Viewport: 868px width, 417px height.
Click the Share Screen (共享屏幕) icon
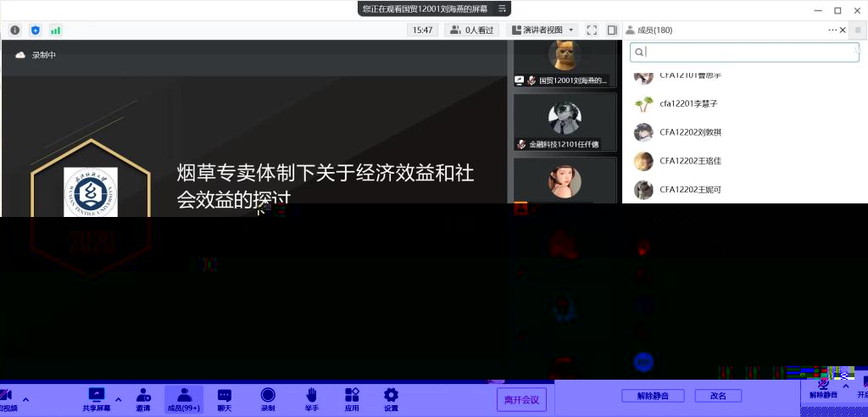click(96, 395)
